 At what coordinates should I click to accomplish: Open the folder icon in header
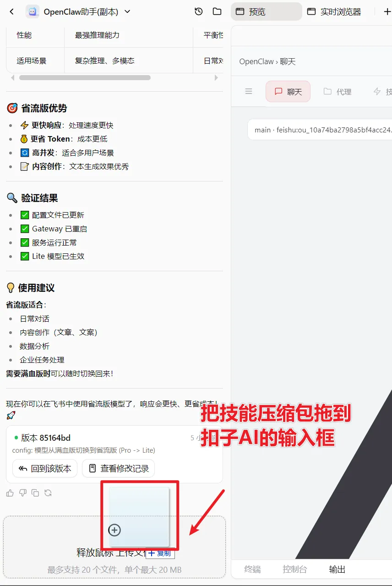[217, 12]
